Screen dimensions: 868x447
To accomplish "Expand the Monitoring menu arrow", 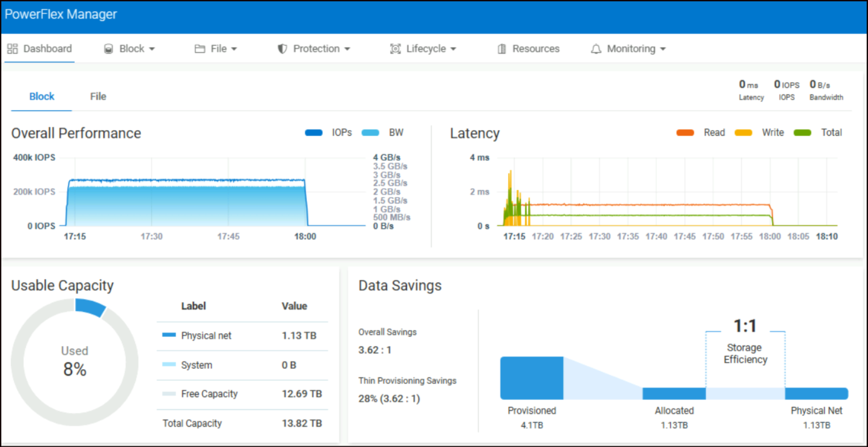I will tap(663, 49).
